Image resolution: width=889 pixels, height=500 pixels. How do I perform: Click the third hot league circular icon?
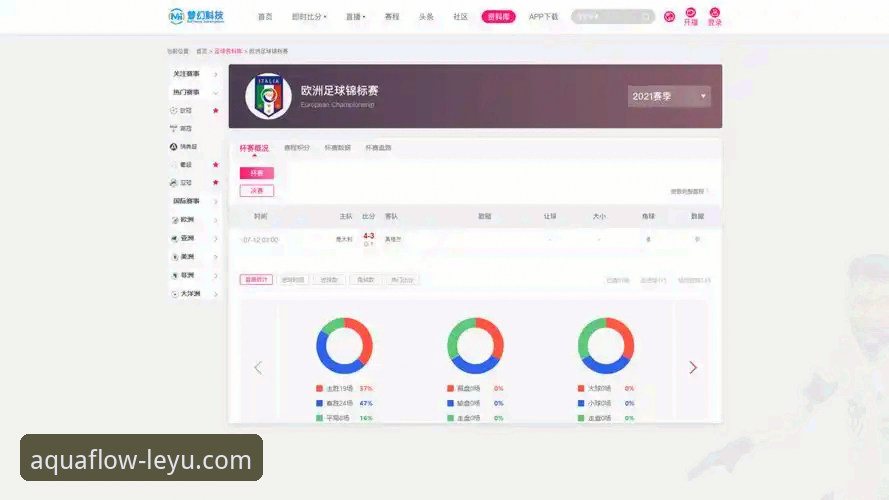(173, 147)
